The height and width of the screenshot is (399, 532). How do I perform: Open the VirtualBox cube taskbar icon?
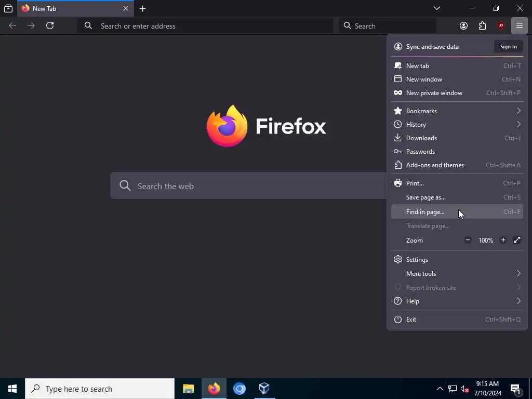click(264, 389)
